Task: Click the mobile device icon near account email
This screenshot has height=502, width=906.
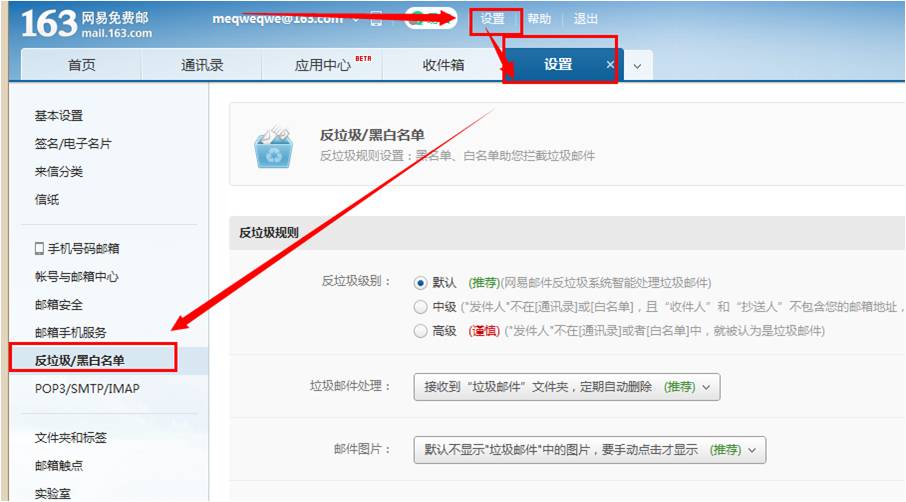Action: pyautogui.click(x=375, y=19)
